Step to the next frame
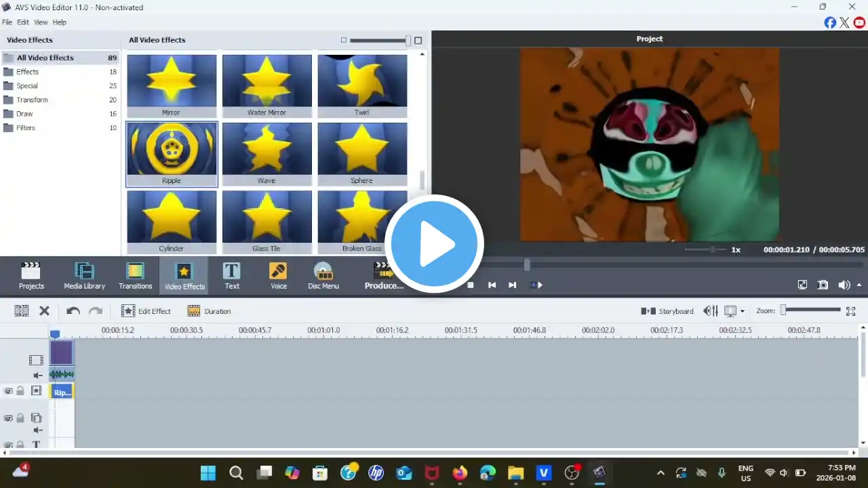 [513, 285]
